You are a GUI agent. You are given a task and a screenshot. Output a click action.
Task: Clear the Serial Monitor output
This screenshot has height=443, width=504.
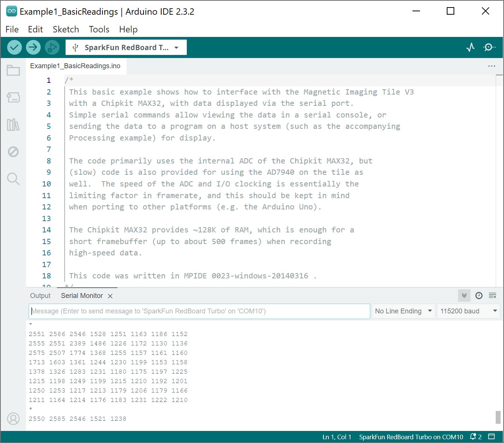(492, 296)
